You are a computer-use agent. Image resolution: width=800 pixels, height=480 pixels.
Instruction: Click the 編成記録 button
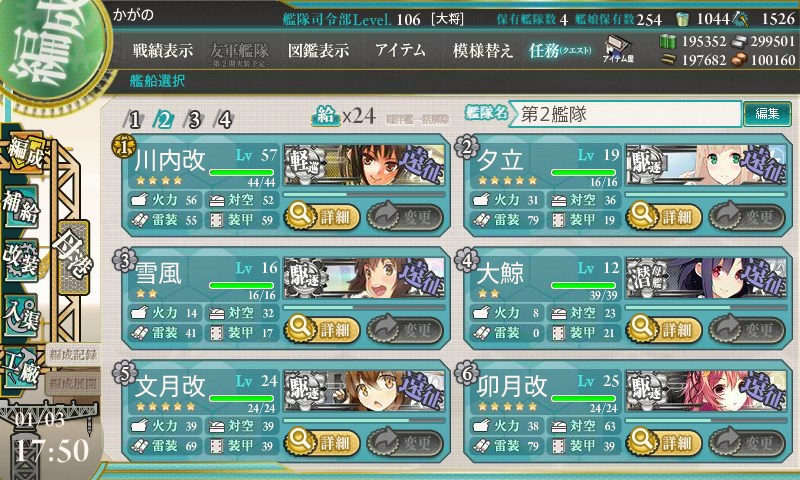72,355
